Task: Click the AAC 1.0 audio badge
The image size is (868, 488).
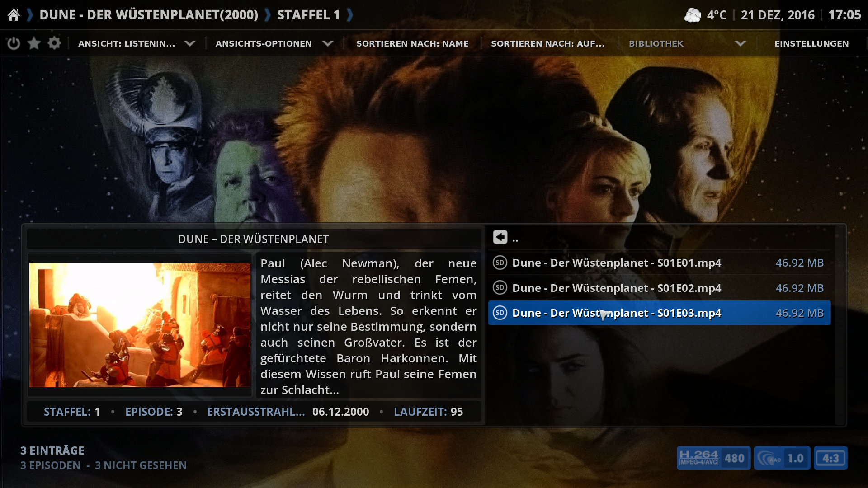Action: pos(782,458)
